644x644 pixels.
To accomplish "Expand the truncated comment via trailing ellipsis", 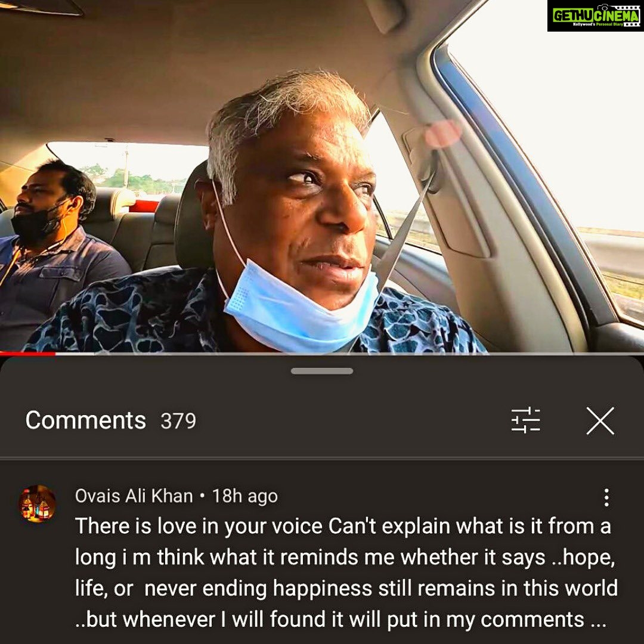I will [x=597, y=621].
